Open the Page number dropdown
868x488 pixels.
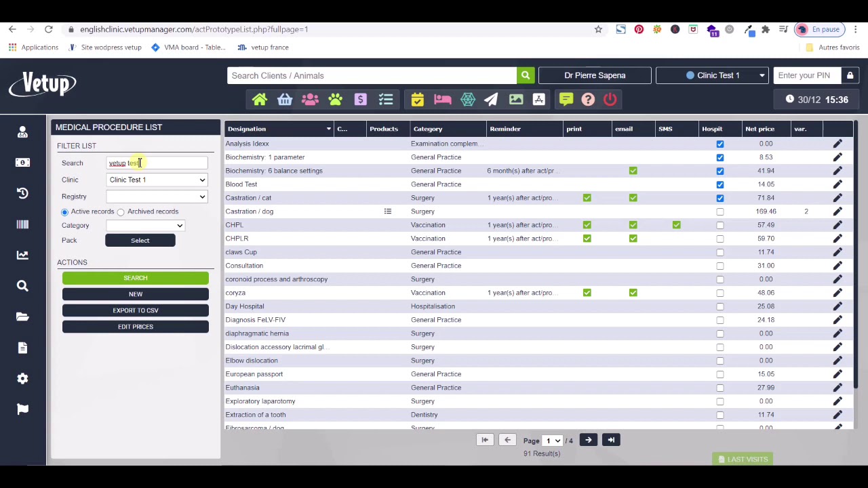(551, 440)
